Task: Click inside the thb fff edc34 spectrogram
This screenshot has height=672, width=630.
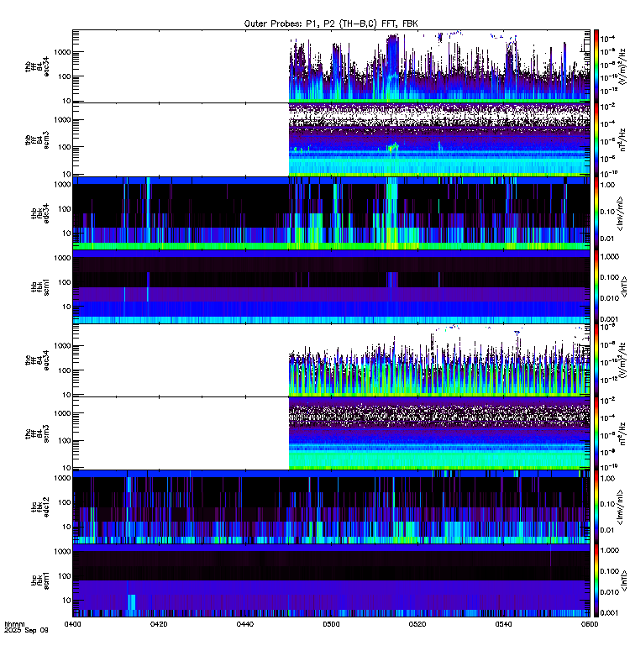Action: (331, 66)
